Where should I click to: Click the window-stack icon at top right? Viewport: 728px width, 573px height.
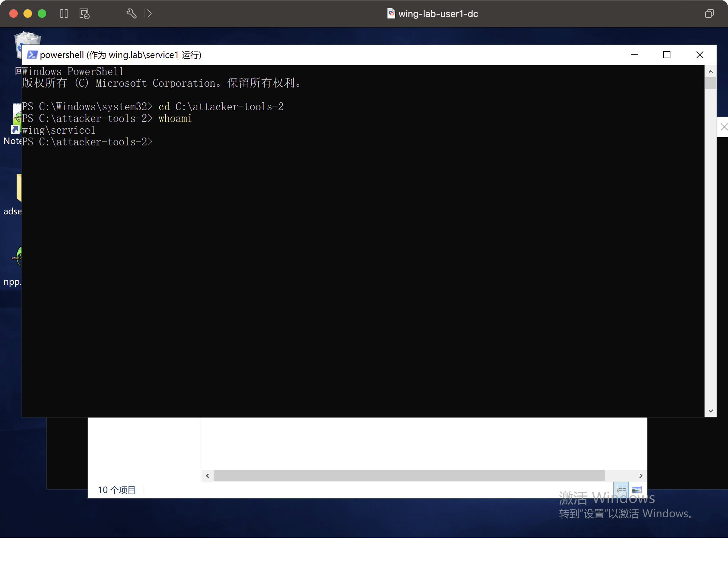coord(709,14)
